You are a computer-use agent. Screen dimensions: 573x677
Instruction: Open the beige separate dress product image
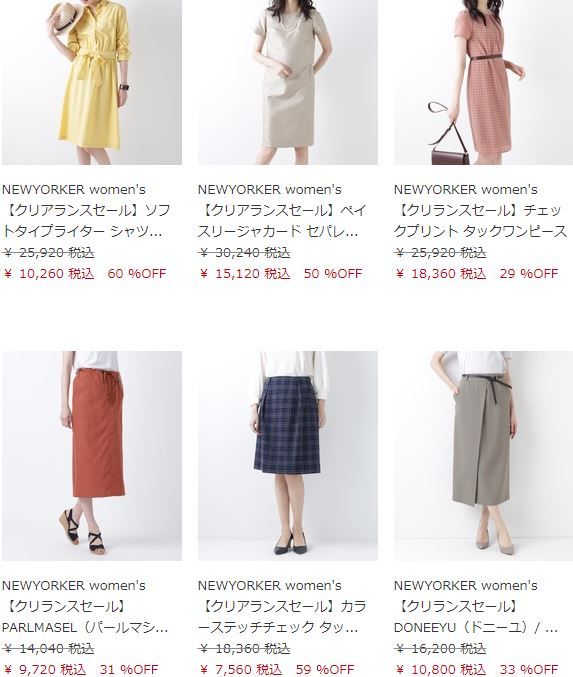tap(288, 82)
